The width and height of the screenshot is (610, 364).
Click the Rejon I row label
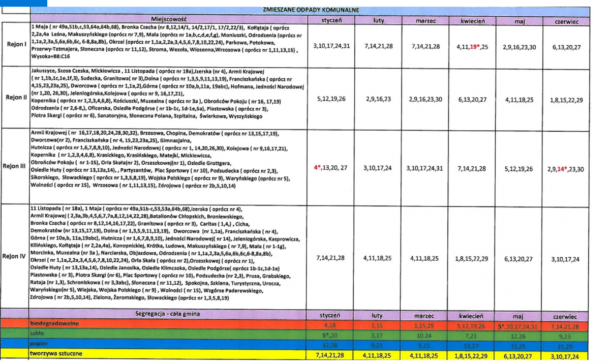[x=15, y=44]
